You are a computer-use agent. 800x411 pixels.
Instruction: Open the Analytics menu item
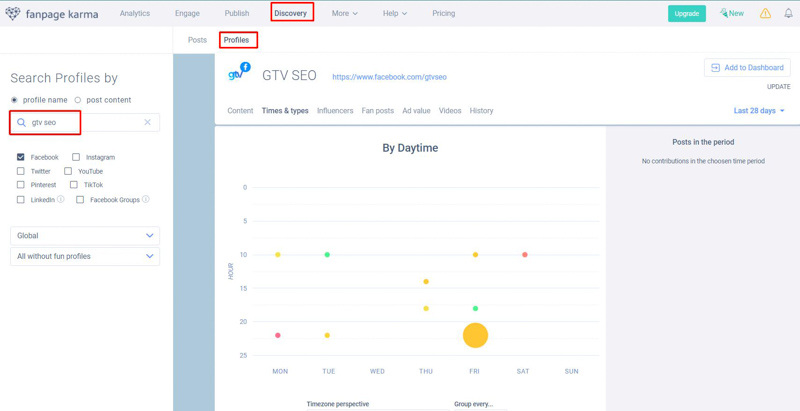coord(135,14)
